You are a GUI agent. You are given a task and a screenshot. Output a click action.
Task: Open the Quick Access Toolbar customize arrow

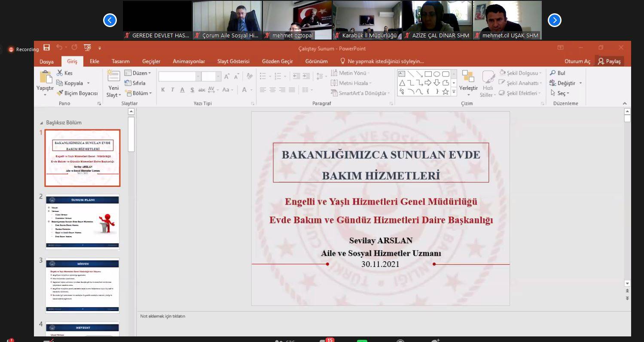click(100, 48)
